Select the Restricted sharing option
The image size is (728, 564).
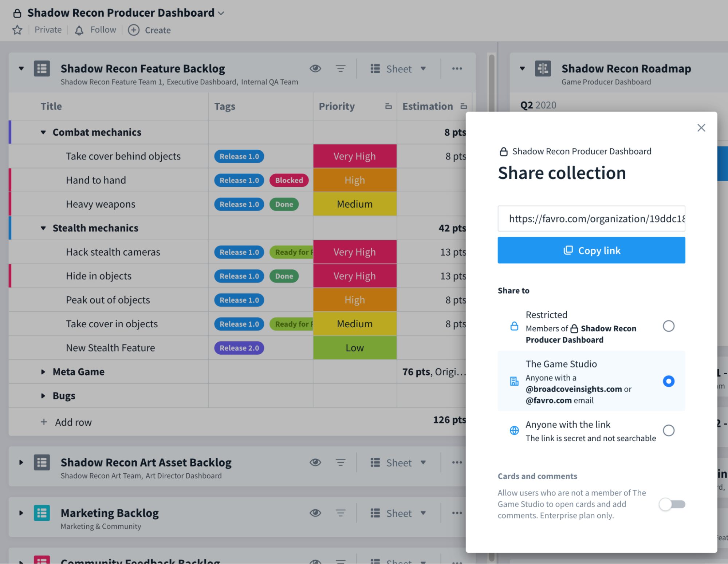tap(669, 326)
